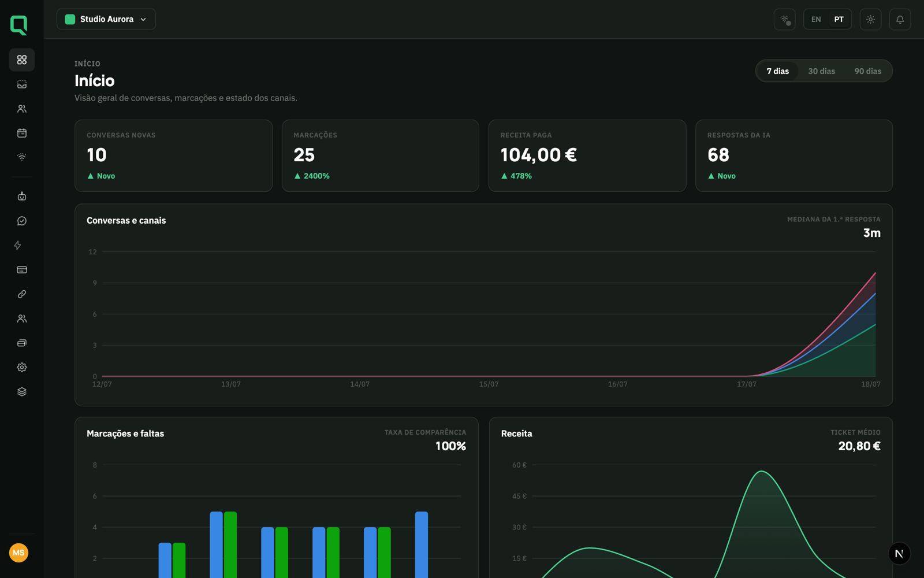Open the stacked layers icon in sidebar
Screen dimensions: 924x578
pyautogui.click(x=22, y=392)
